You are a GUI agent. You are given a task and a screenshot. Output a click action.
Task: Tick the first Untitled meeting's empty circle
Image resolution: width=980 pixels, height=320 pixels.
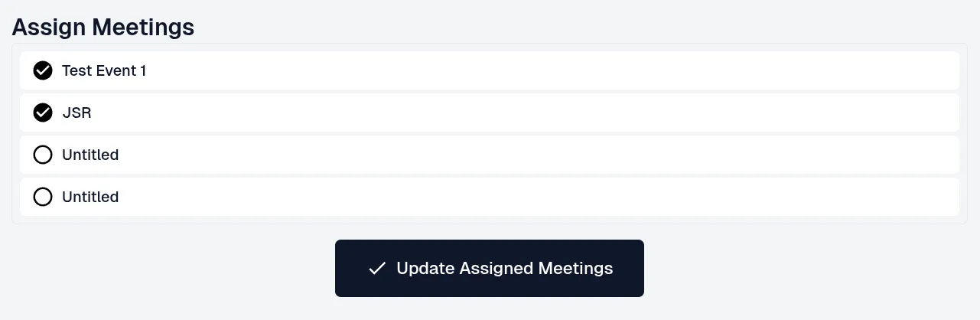pyautogui.click(x=43, y=155)
